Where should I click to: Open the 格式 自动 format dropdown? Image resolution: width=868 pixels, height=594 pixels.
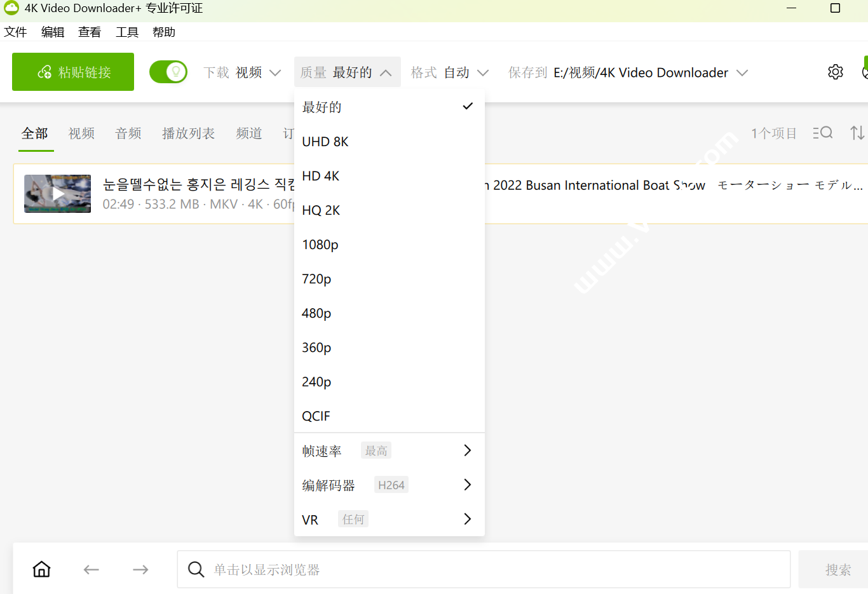tap(450, 72)
